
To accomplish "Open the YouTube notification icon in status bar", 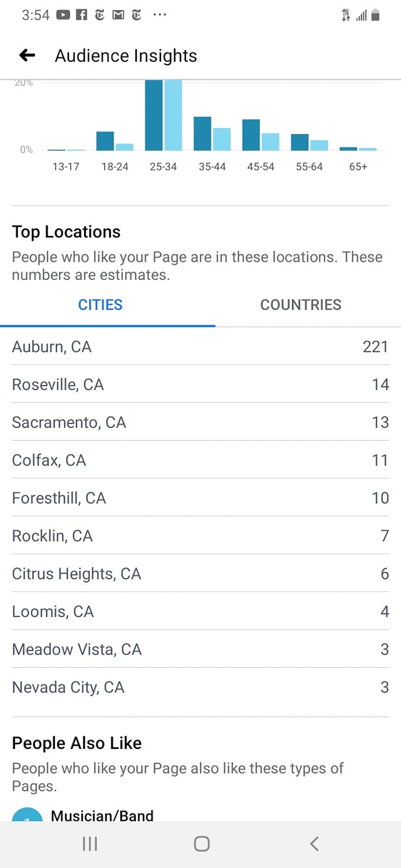I will (63, 15).
